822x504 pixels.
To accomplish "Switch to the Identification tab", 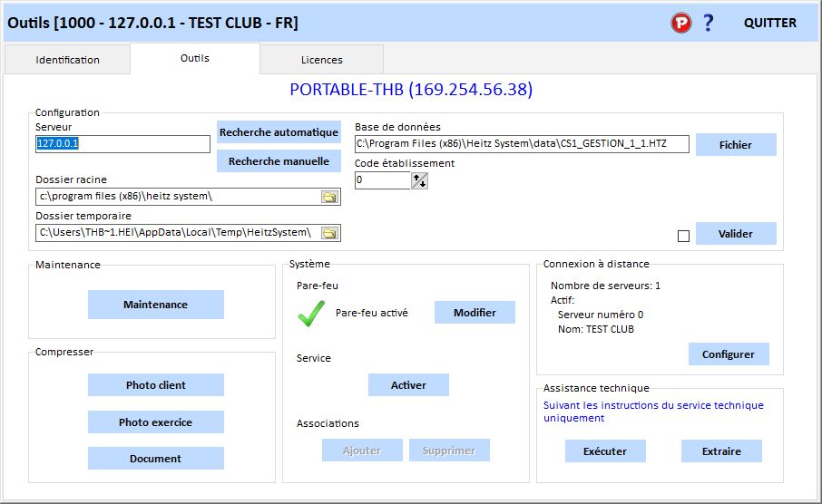I will pyautogui.click(x=68, y=60).
